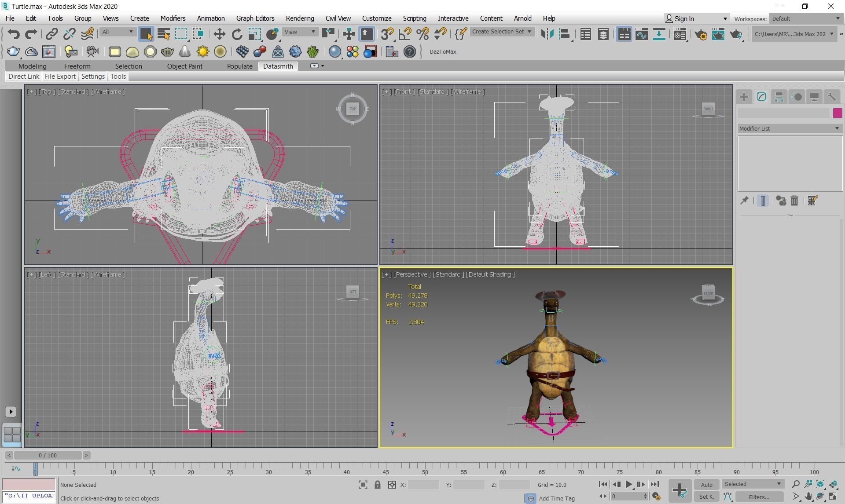845x504 pixels.
Task: Expand the Create Selection Set dropdown
Action: pos(502,32)
